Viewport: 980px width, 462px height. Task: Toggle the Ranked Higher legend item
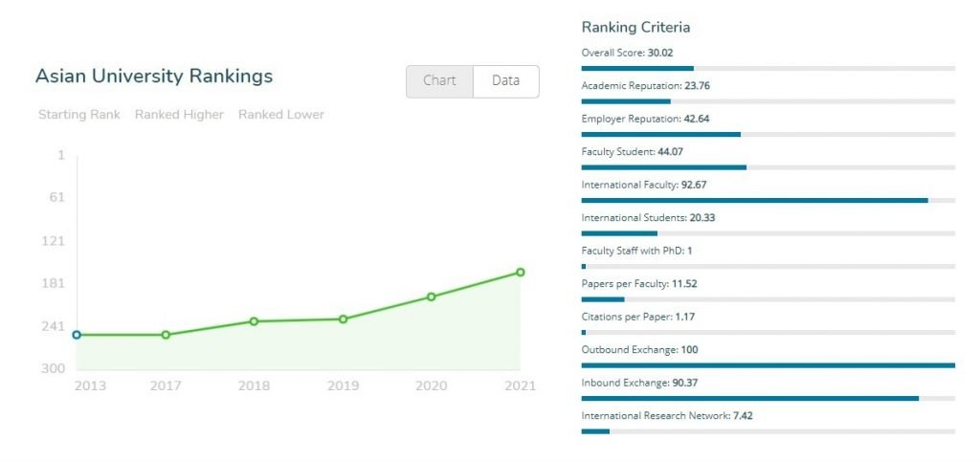coord(179,115)
